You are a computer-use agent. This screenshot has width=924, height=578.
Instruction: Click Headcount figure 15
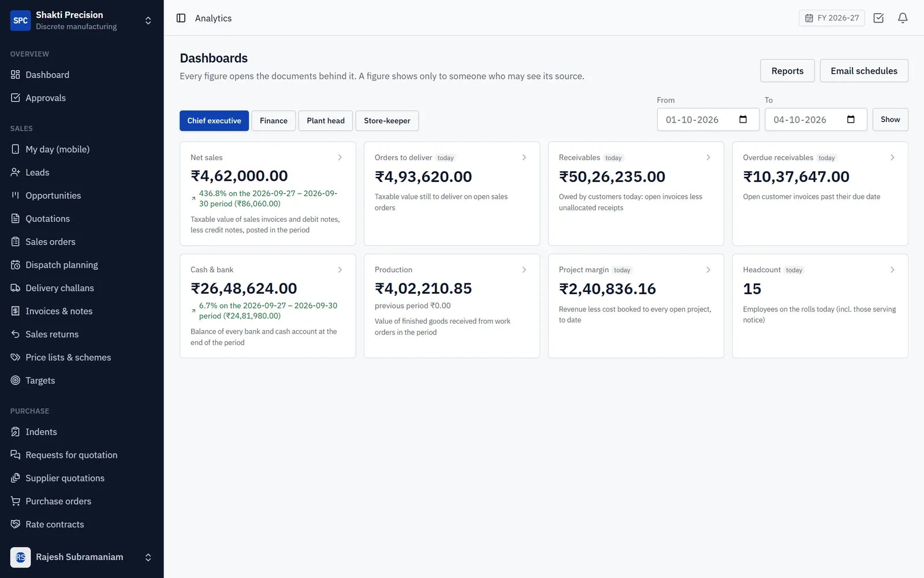click(752, 288)
